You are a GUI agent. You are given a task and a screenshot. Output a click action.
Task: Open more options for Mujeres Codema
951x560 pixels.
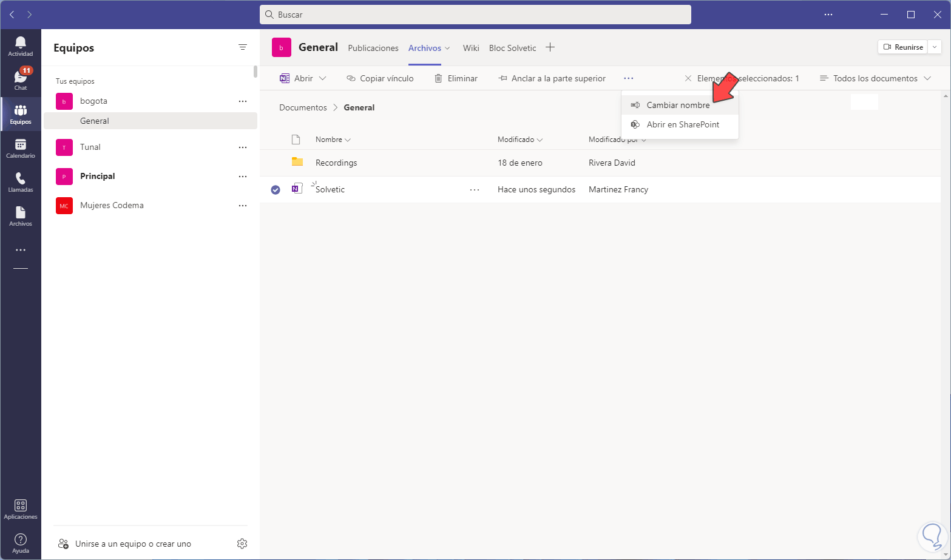pos(243,206)
